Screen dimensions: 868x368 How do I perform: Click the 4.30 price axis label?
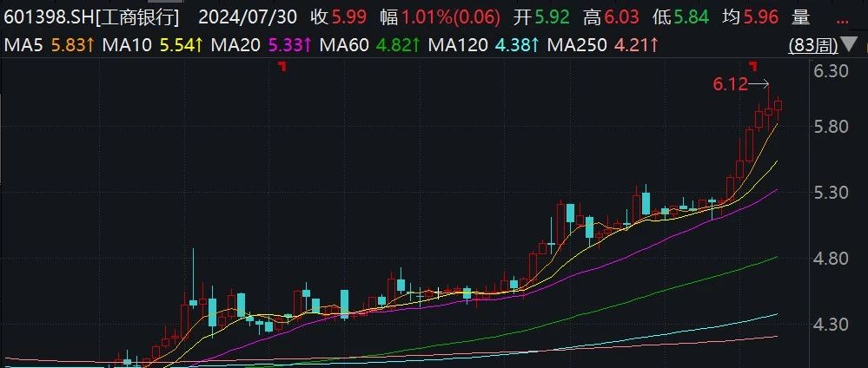[832, 325]
